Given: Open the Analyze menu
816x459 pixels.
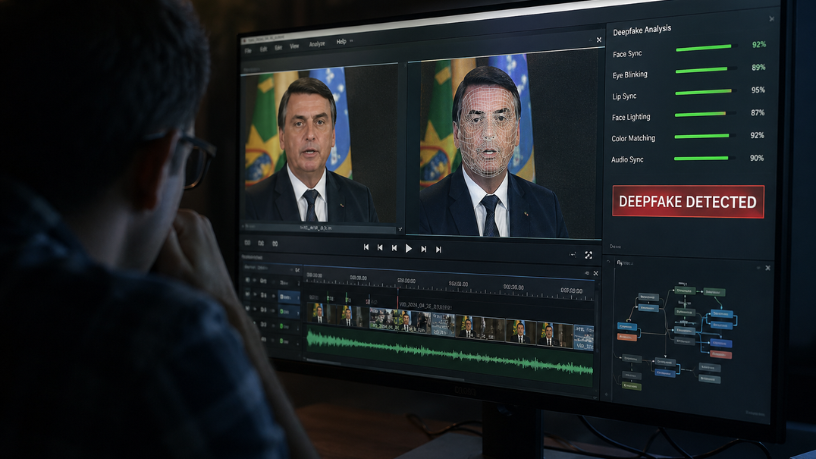Looking at the screenshot, I should point(317,44).
